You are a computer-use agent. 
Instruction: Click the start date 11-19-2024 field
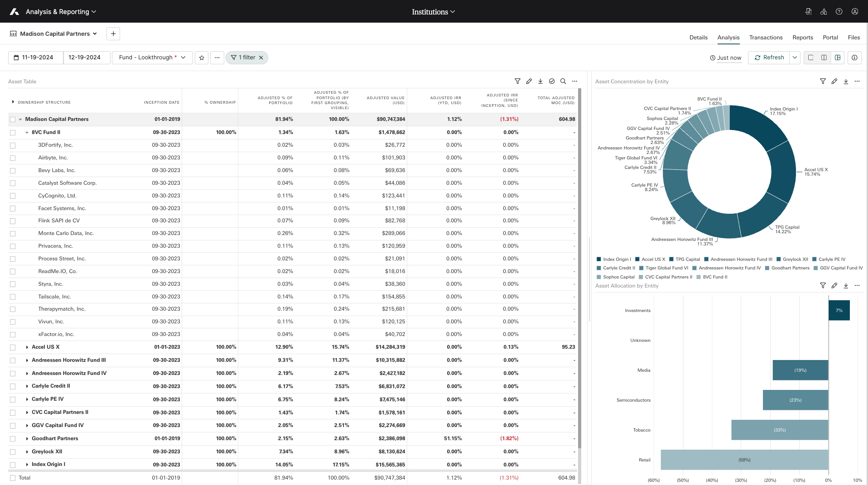click(36, 58)
